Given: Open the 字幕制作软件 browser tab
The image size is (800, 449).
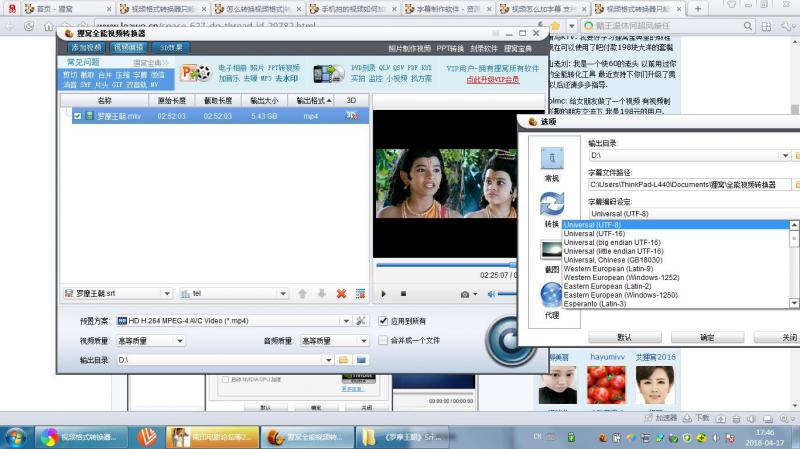Looking at the screenshot, I should tap(448, 9).
